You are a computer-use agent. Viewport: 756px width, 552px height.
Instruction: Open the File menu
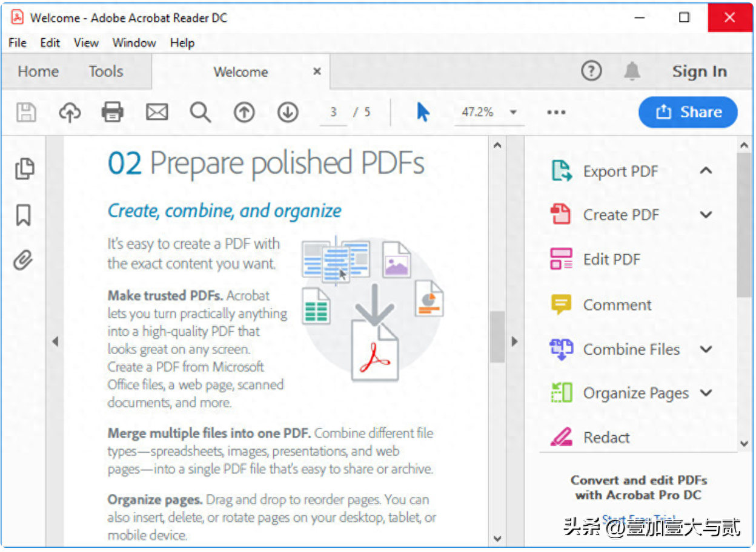tap(18, 43)
